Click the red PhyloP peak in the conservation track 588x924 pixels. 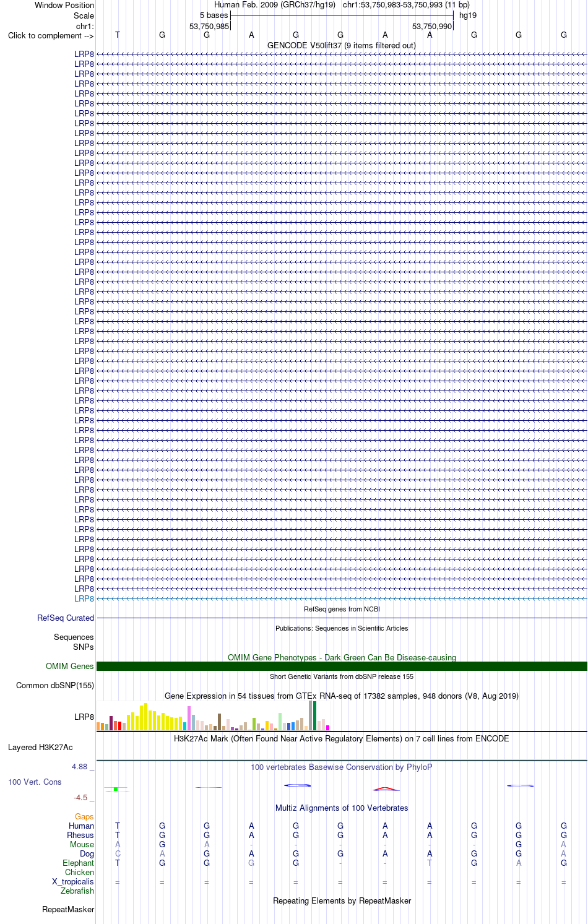pyautogui.click(x=386, y=788)
